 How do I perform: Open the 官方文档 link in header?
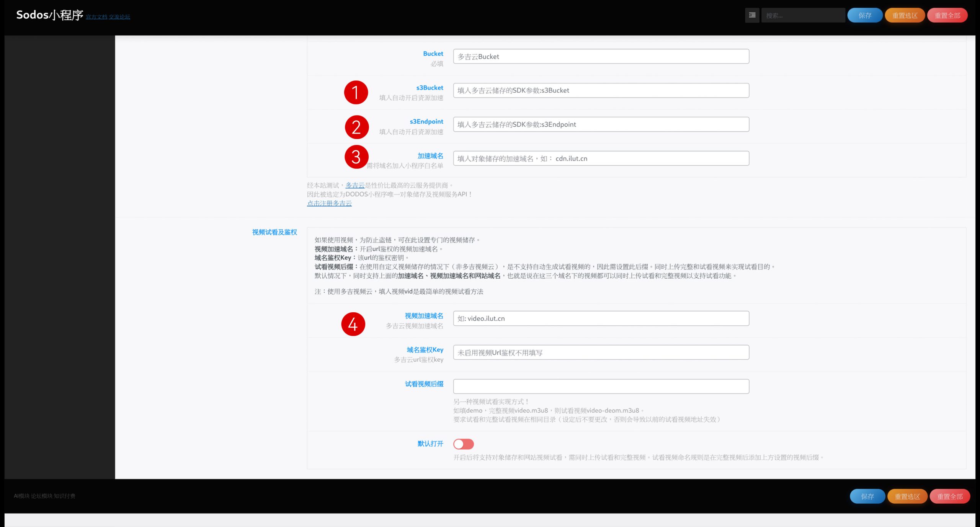pos(96,17)
